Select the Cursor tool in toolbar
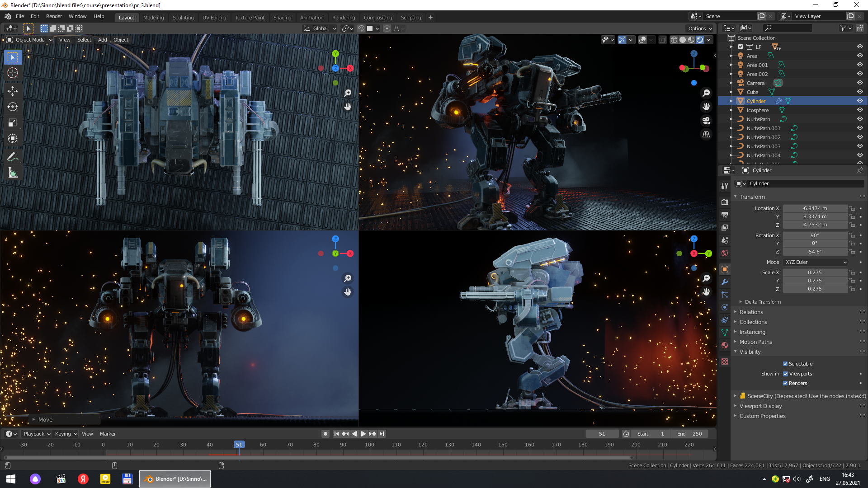 [x=13, y=73]
